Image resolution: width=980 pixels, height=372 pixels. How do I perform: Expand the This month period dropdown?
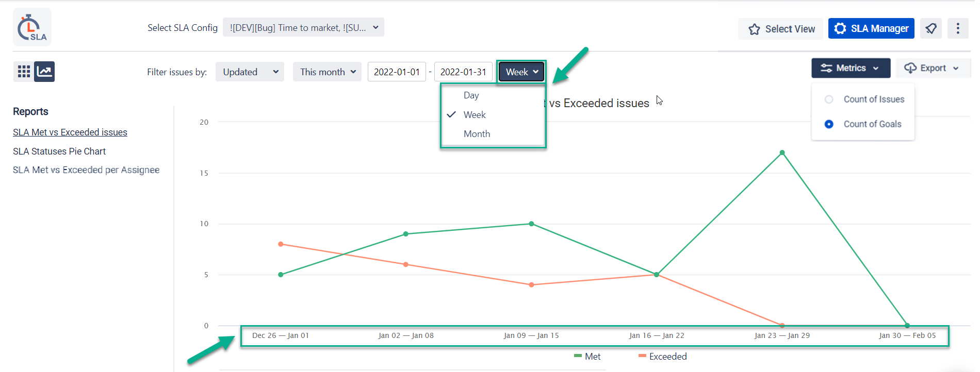coord(327,72)
